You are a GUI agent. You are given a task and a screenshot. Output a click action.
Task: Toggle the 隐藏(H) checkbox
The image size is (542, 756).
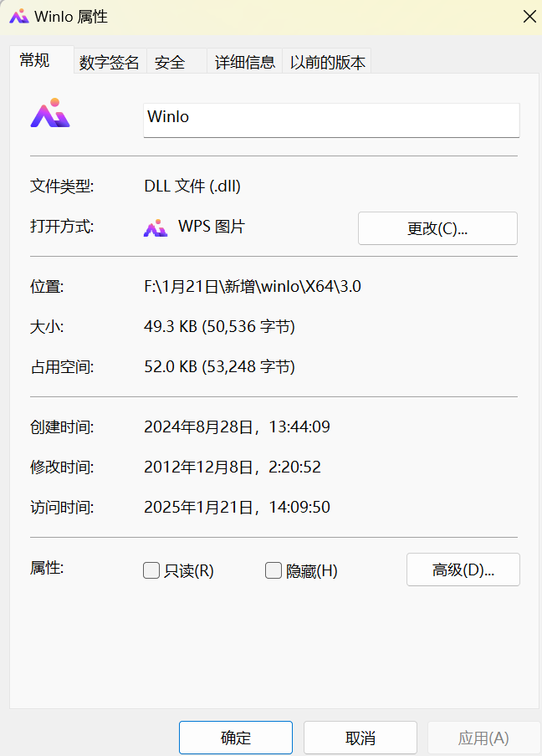[x=274, y=570]
